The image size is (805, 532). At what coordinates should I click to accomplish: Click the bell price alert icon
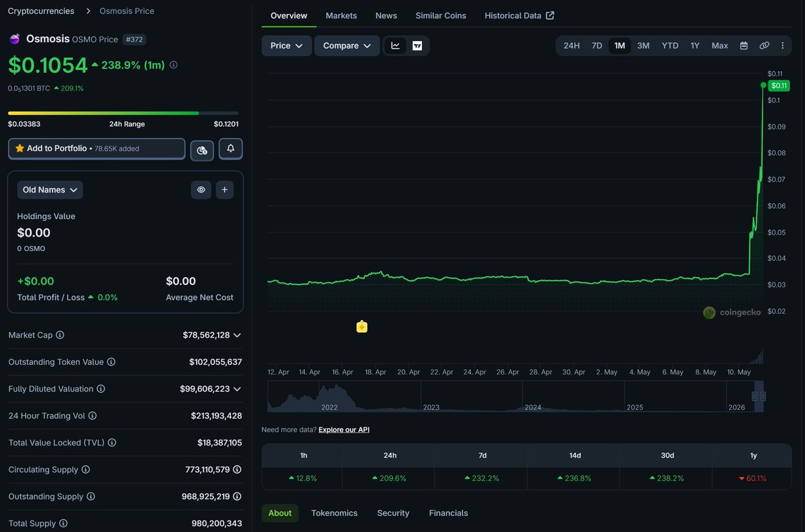[x=231, y=148]
